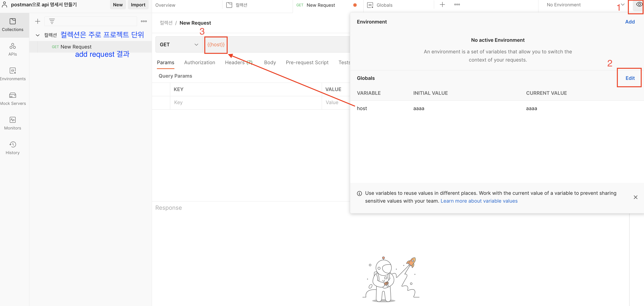Open the No Environment selector
This screenshot has height=306, width=644.
[563, 4]
